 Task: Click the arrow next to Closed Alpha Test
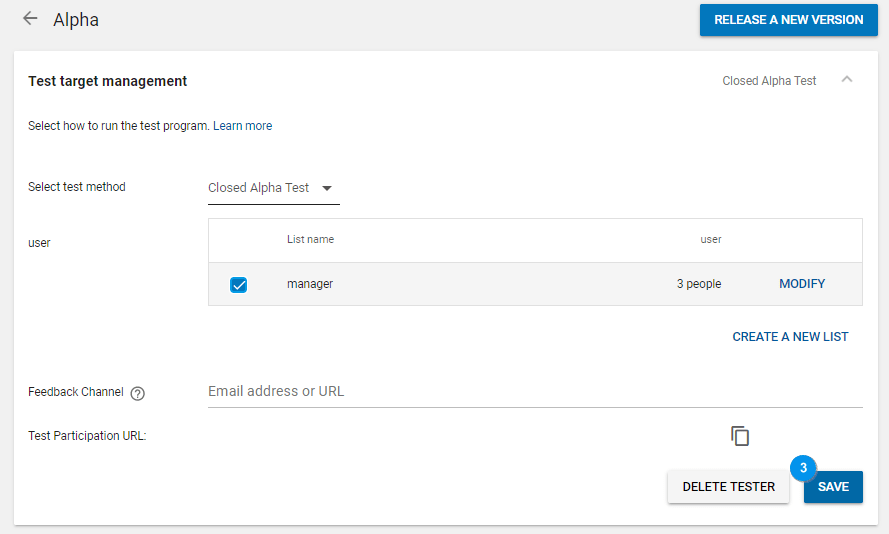pos(326,188)
